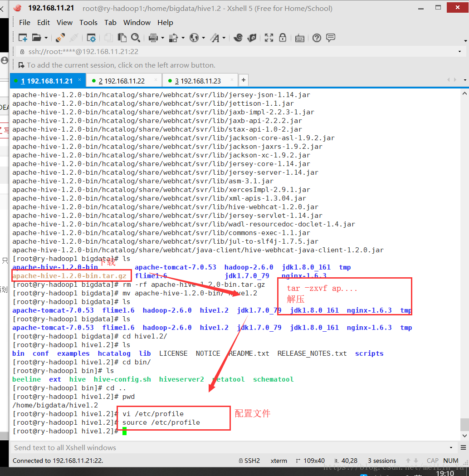This screenshot has height=476, width=469.
Task: Open the Tools menu
Action: [88, 23]
